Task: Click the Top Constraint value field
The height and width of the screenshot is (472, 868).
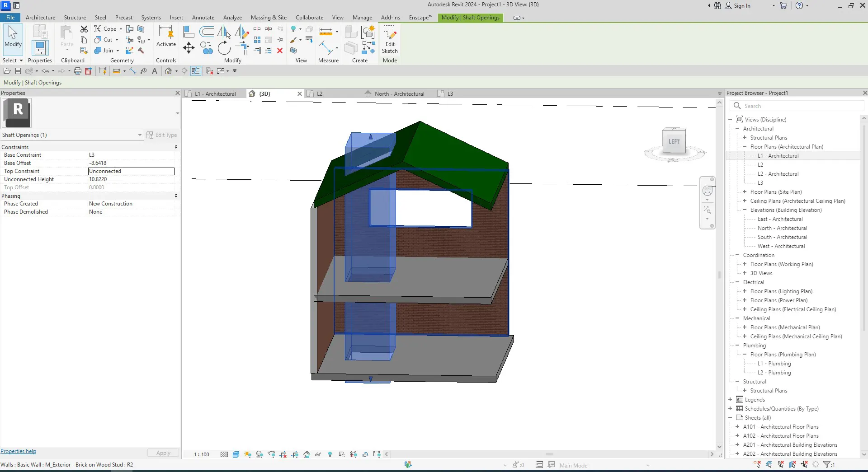Action: 131,171
